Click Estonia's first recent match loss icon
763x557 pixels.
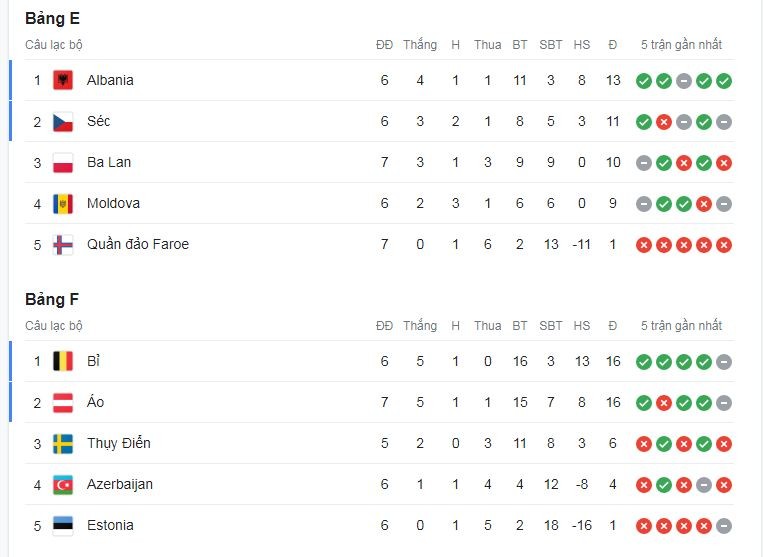(644, 526)
